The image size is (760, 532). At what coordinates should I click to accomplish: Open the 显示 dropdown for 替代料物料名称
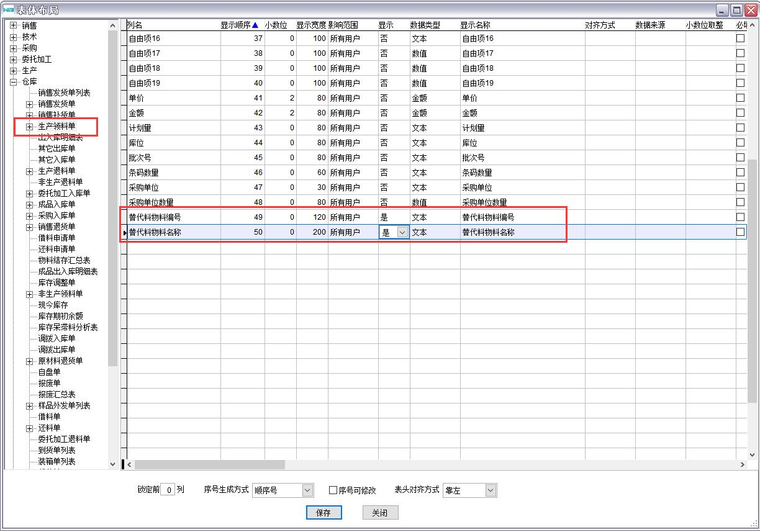coord(402,232)
